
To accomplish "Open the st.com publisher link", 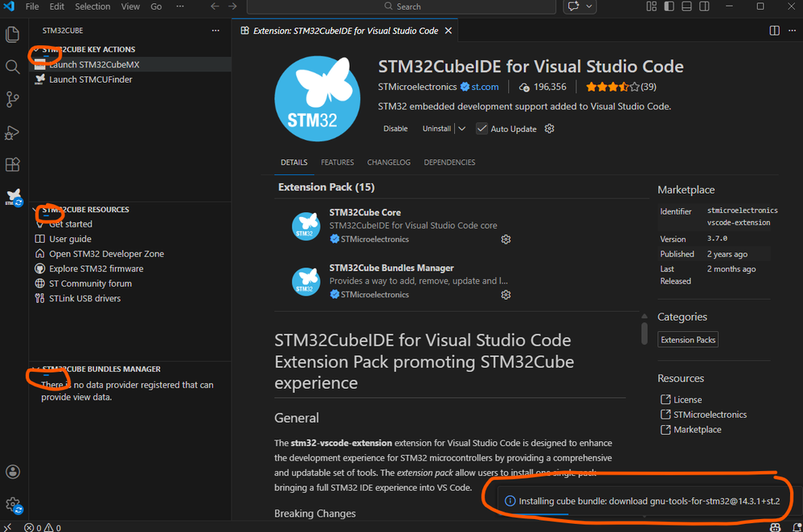I will pyautogui.click(x=485, y=87).
